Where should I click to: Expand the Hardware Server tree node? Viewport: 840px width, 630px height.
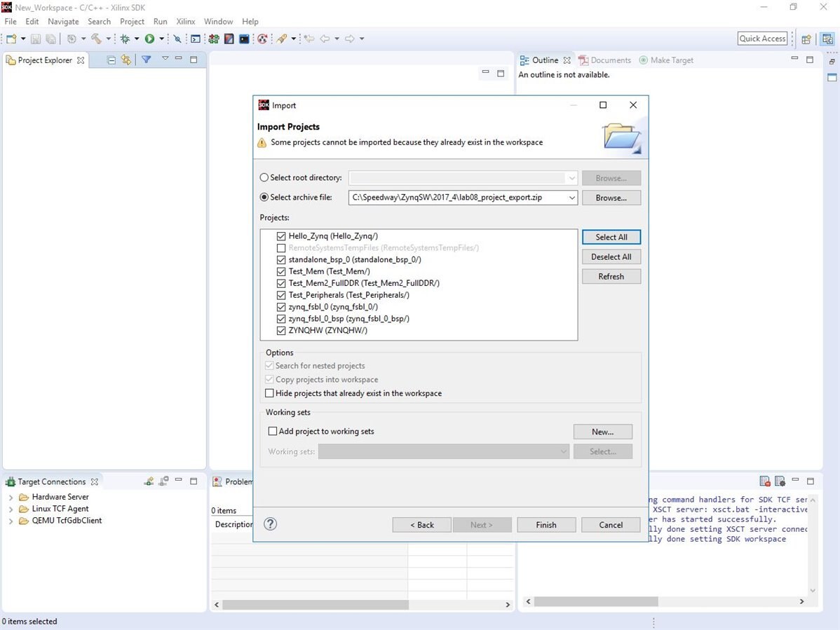coord(11,498)
